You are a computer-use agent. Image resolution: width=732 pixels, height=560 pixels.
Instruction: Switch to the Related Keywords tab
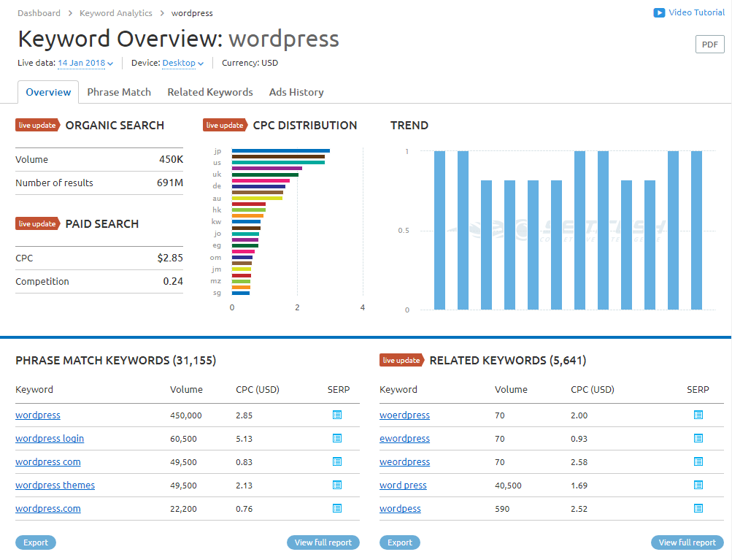click(x=210, y=92)
